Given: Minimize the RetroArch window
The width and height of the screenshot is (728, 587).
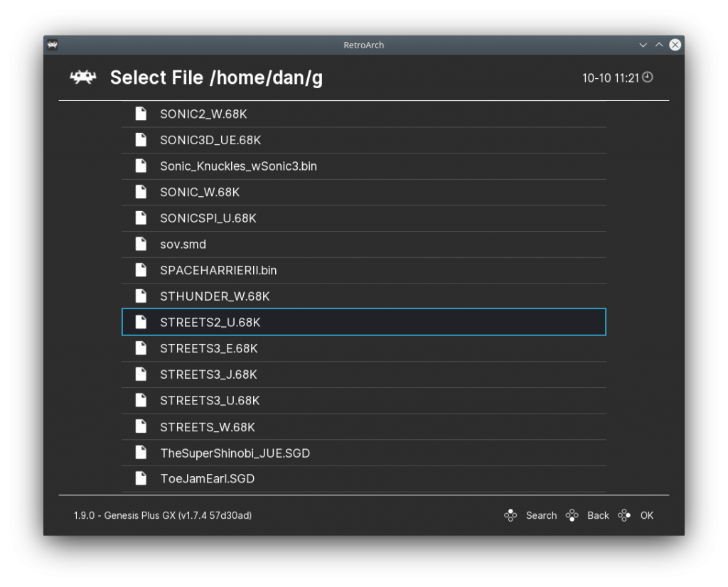Looking at the screenshot, I should (643, 45).
